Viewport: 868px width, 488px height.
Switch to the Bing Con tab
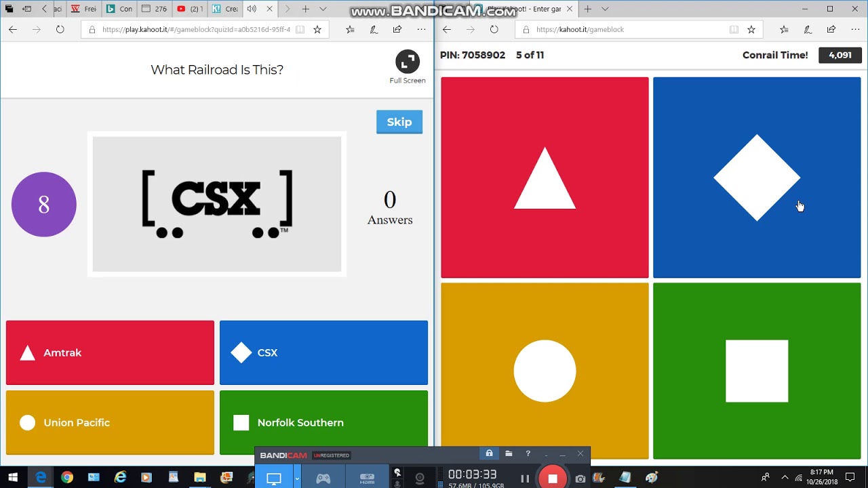pyautogui.click(x=119, y=9)
